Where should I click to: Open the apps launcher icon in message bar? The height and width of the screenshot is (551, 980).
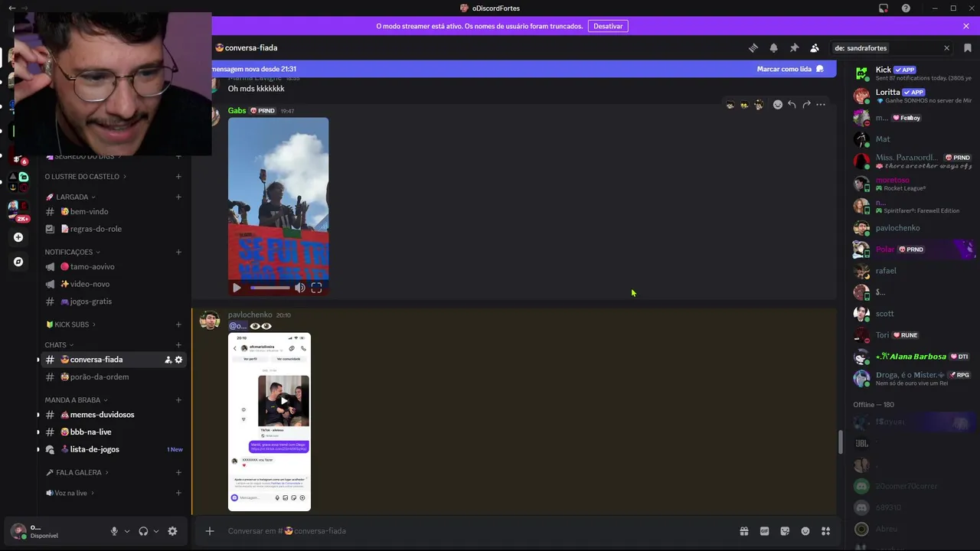tap(826, 531)
